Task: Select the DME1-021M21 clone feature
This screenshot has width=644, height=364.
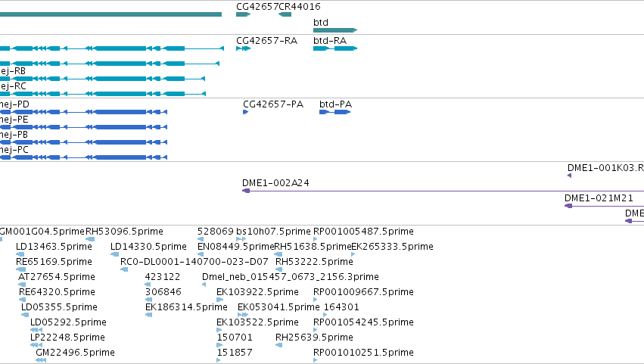Action: tap(604, 206)
